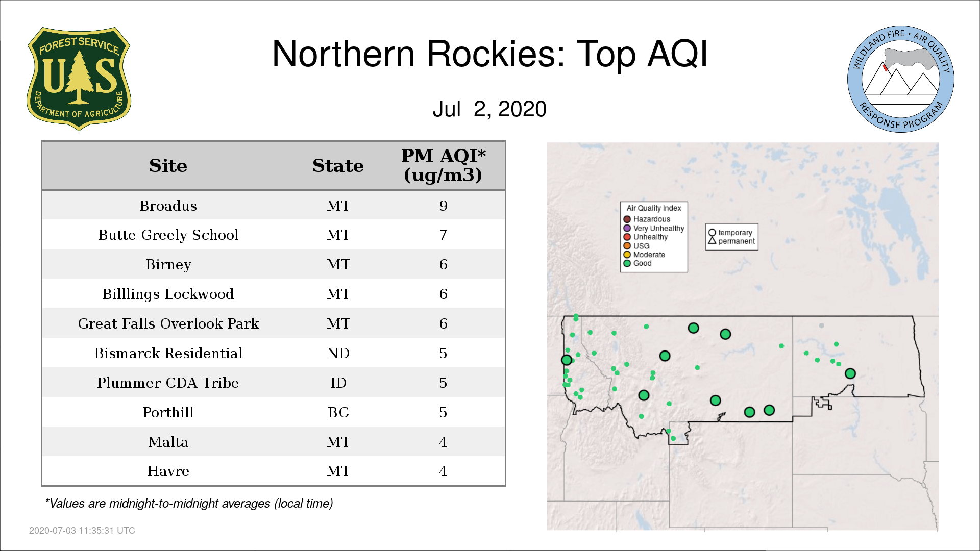The width and height of the screenshot is (980, 551).
Task: Select the 'Bismarck Residential' site cell
Action: (x=168, y=354)
